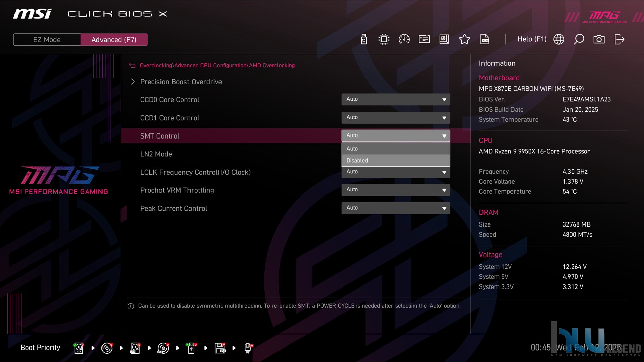Open the Prochot VRM Throttling dropdown
The width and height of the screenshot is (644, 362).
(396, 190)
